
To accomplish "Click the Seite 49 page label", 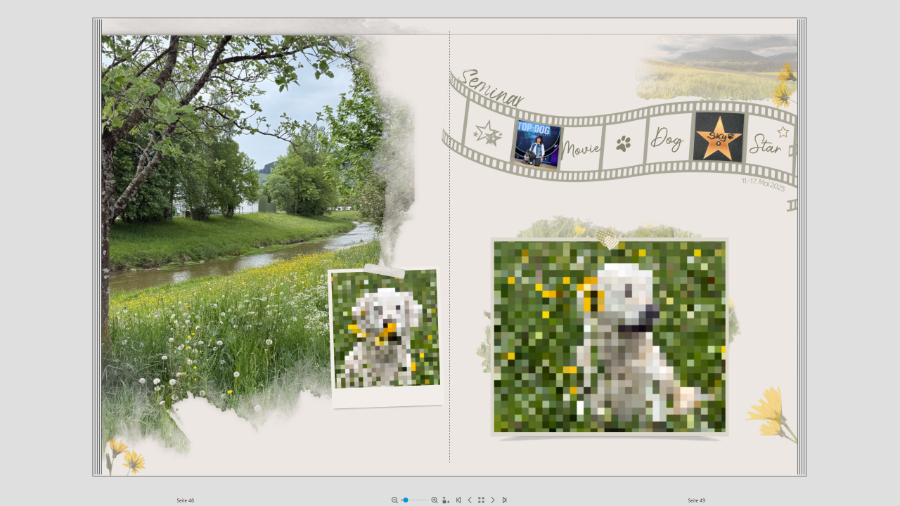I will pyautogui.click(x=697, y=499).
